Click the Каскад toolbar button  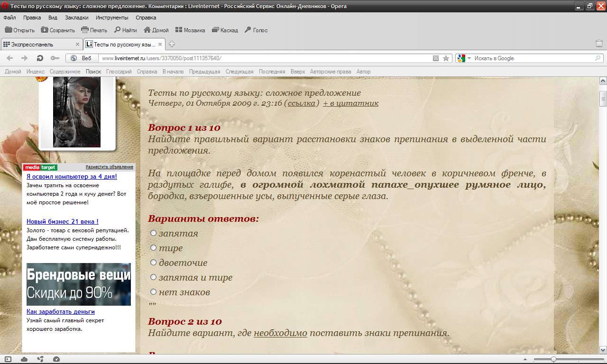coord(225,30)
